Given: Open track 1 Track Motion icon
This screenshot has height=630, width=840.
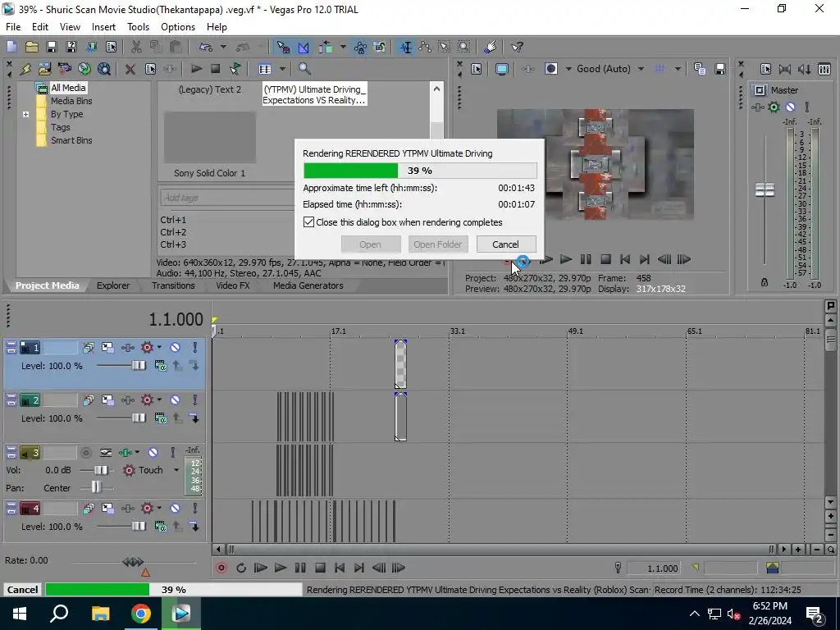Looking at the screenshot, I should click(107, 348).
